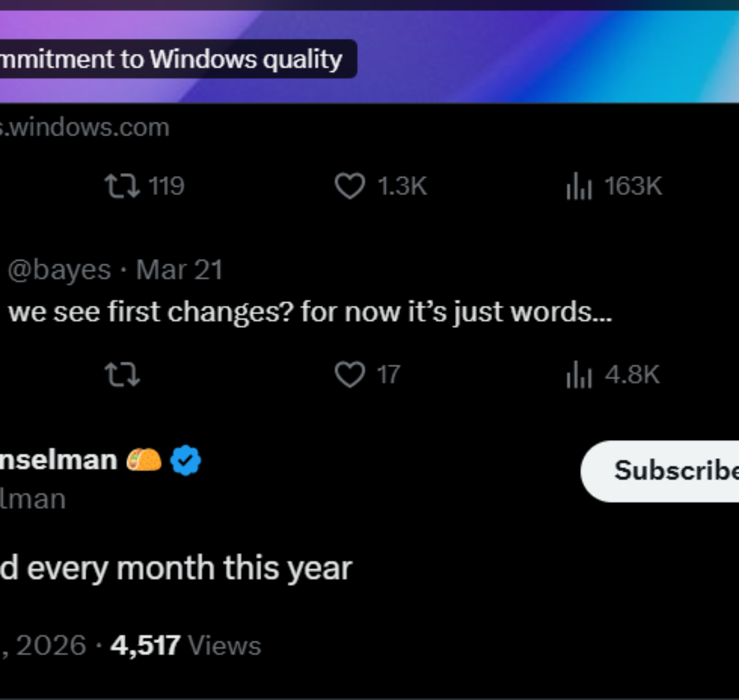Screen dimensions: 739x700
Task: Click the heart icon under the top tweet
Action: click(351, 187)
